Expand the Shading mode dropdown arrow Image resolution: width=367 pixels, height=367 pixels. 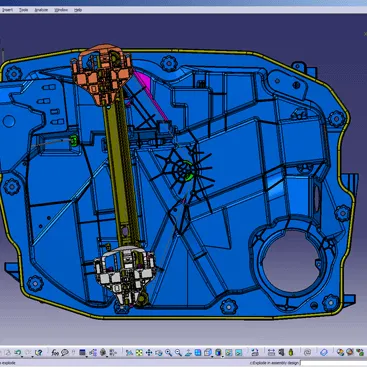223,356
